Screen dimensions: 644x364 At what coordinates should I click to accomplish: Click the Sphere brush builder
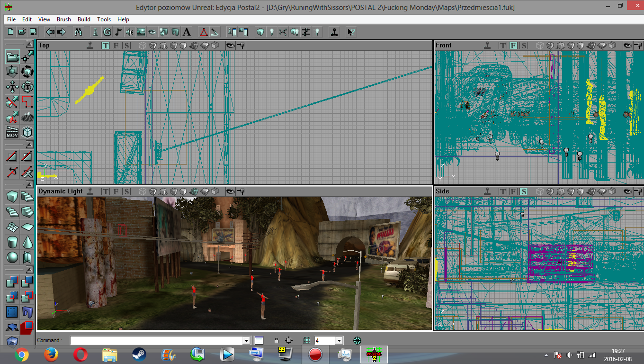(12, 257)
